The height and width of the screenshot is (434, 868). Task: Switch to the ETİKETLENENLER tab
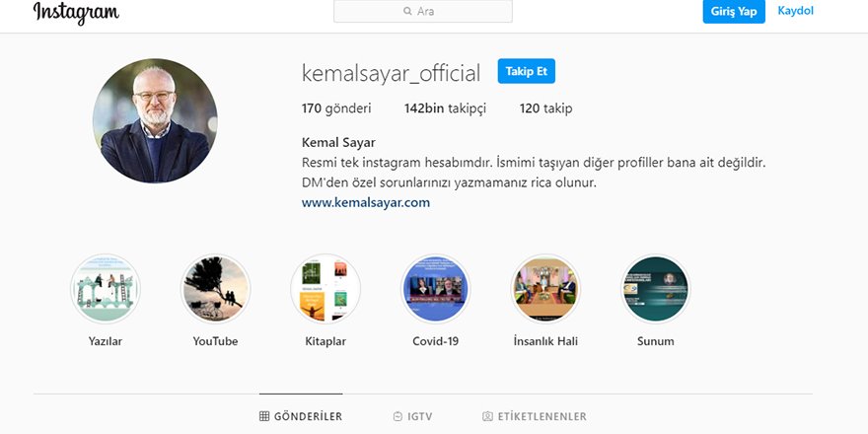point(534,416)
